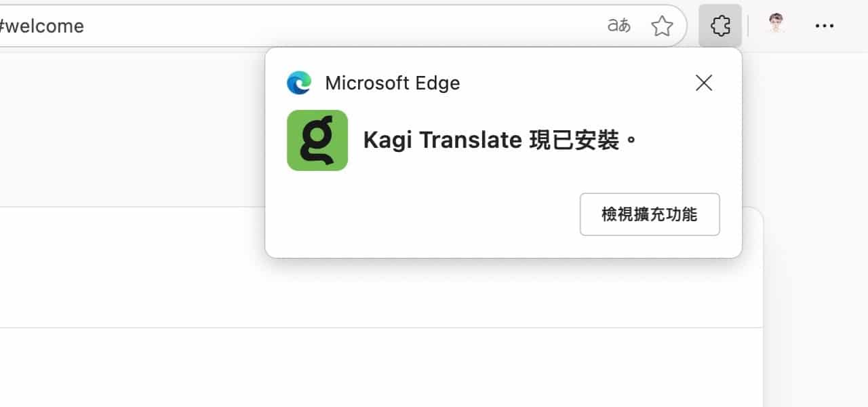Add this page to favorites with the star

click(x=661, y=25)
